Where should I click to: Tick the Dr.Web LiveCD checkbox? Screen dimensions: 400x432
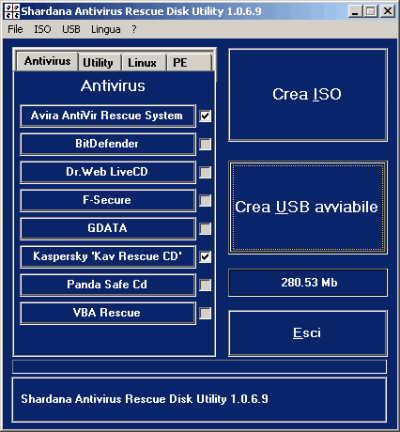click(205, 172)
